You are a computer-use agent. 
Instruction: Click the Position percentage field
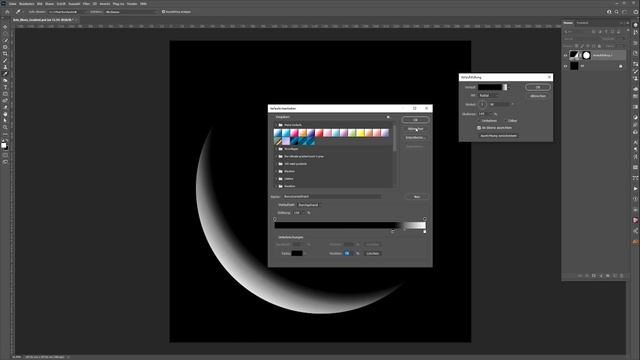coord(347,253)
